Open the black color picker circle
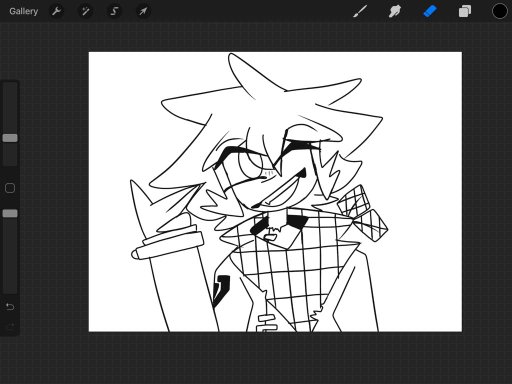 point(499,11)
